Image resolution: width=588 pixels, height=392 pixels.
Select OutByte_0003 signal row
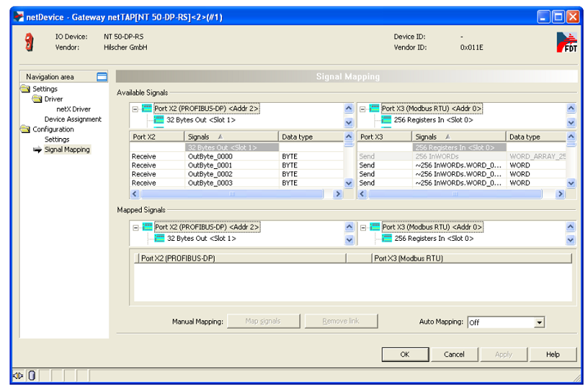(x=236, y=183)
